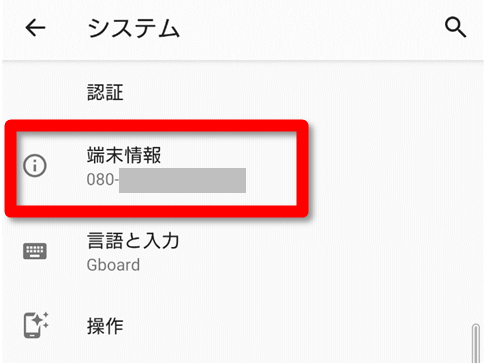Click the circled info icon beside 端末情報
Screen dimensions: 484x363
35,165
